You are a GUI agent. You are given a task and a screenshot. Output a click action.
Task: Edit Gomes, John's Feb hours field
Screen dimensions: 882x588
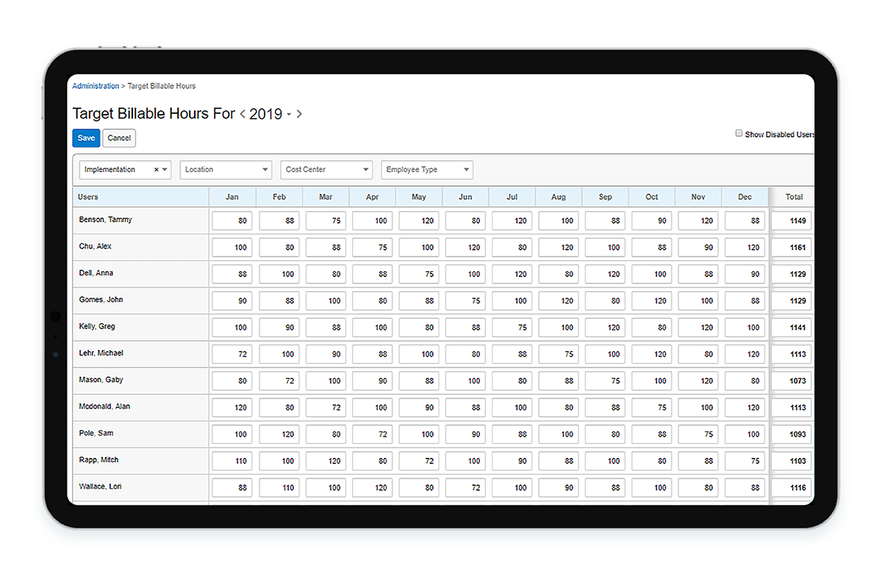[x=279, y=301]
